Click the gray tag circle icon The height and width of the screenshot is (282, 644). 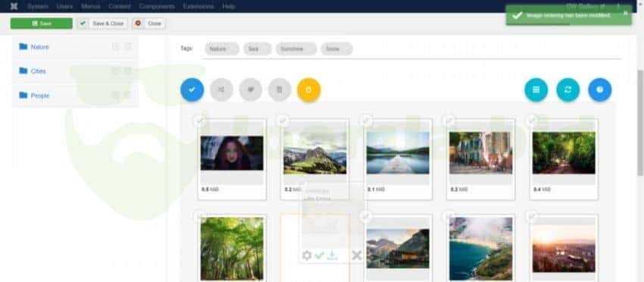251,89
